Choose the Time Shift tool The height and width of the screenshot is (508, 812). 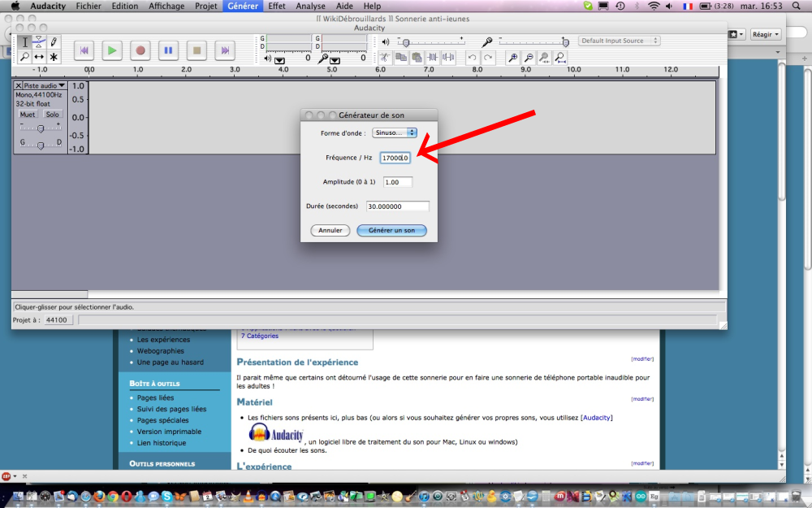coord(38,57)
